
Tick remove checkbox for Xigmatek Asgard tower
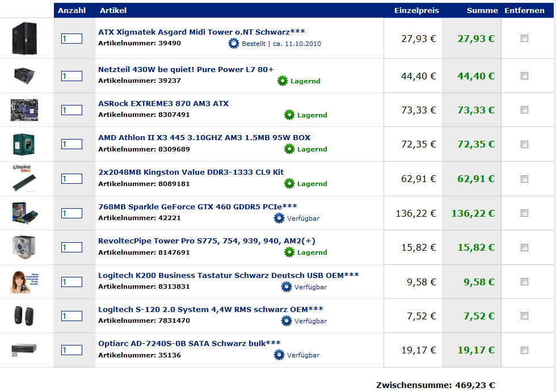point(524,39)
